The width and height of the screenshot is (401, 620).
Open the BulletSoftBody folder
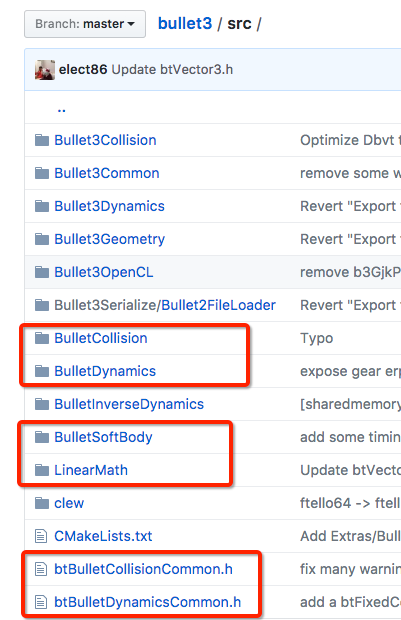click(x=103, y=437)
